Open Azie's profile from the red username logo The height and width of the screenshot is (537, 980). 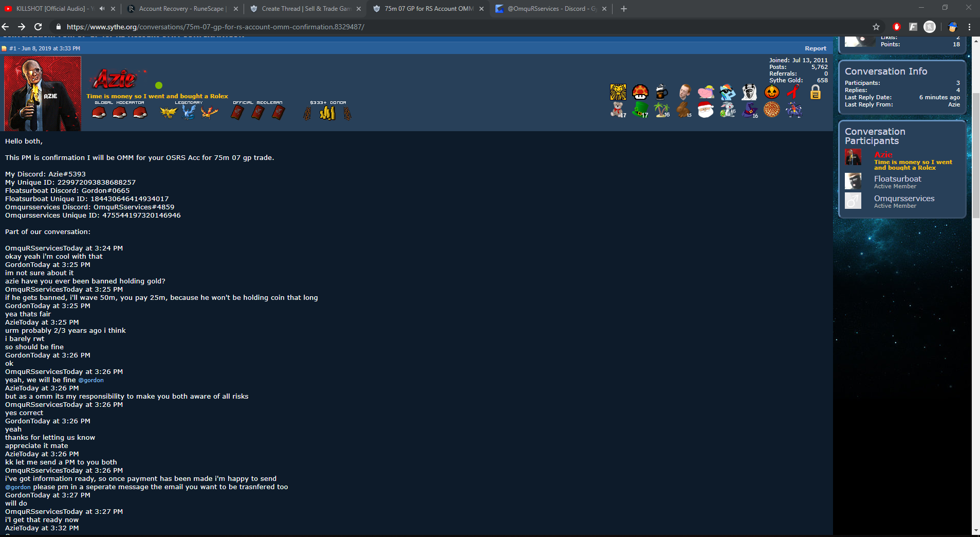115,79
